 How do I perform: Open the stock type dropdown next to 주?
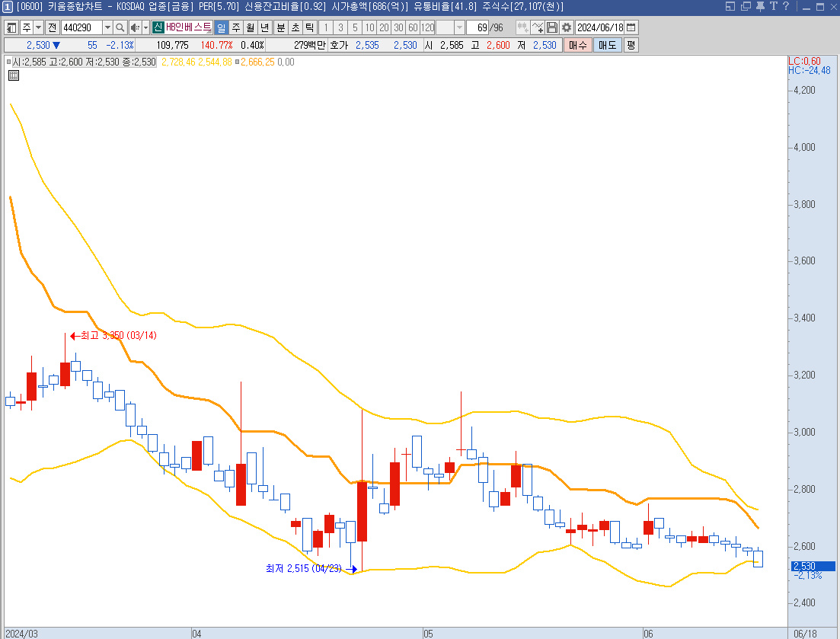coord(39,27)
